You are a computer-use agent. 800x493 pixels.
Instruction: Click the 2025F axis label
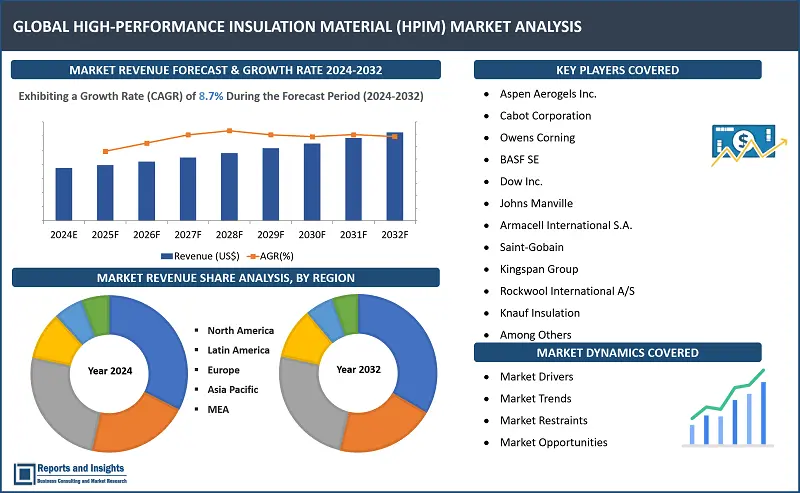[x=105, y=235]
